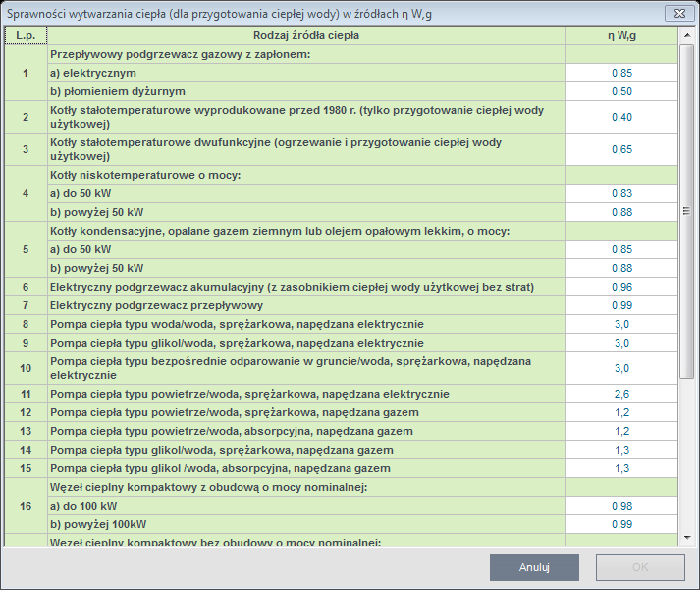Click the η W,g column header
The image size is (700, 590).
[x=621, y=35]
